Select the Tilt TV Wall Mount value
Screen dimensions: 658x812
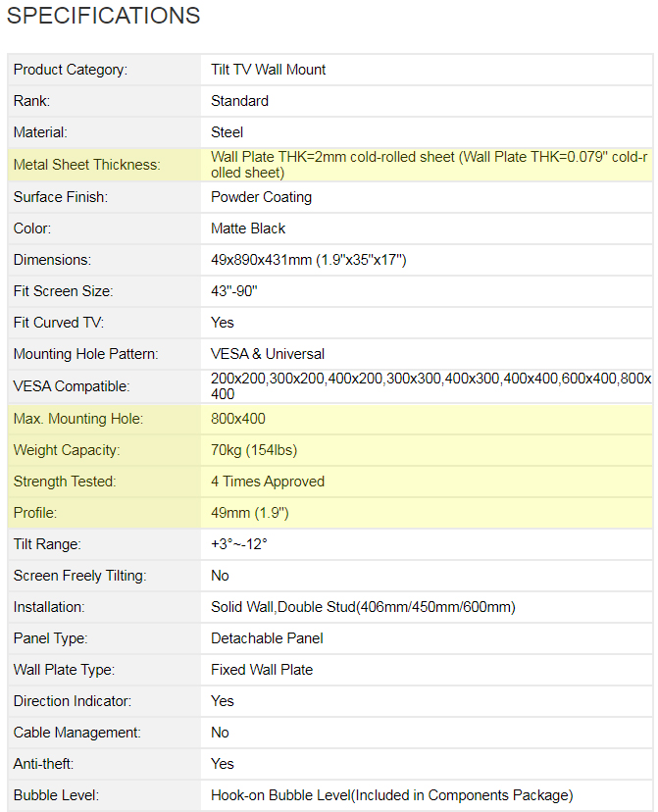[269, 70]
